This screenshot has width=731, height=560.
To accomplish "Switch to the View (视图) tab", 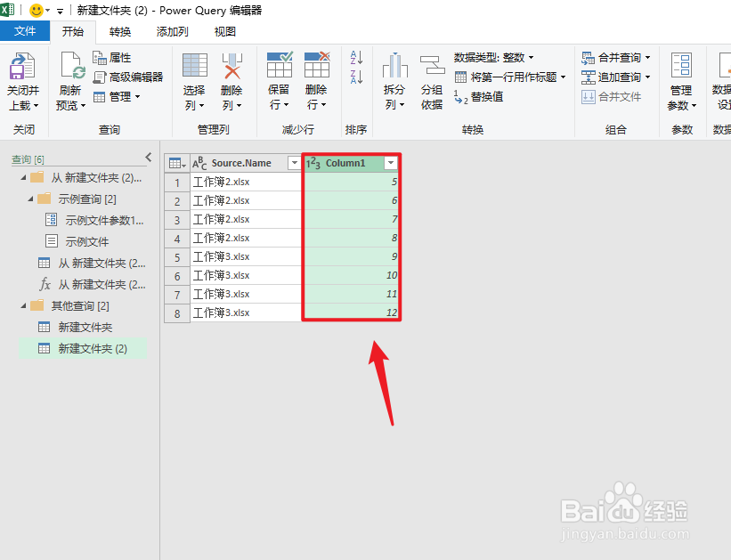I will [224, 32].
